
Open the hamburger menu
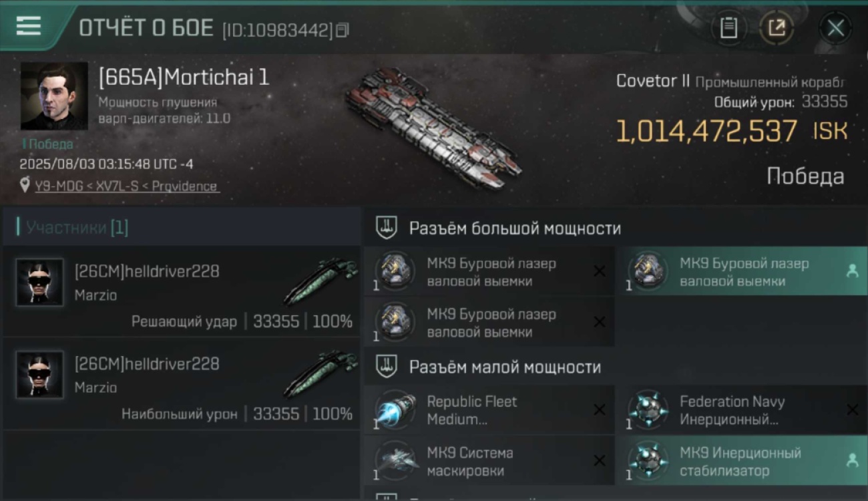tap(29, 26)
